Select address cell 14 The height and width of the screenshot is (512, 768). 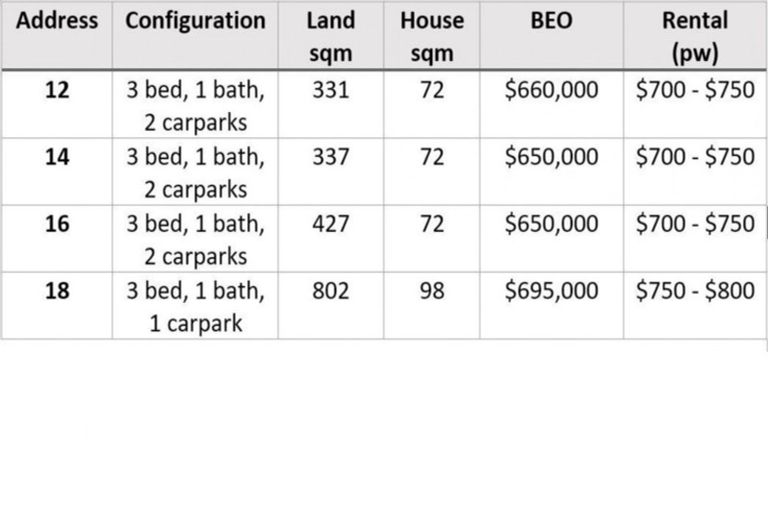point(57,158)
